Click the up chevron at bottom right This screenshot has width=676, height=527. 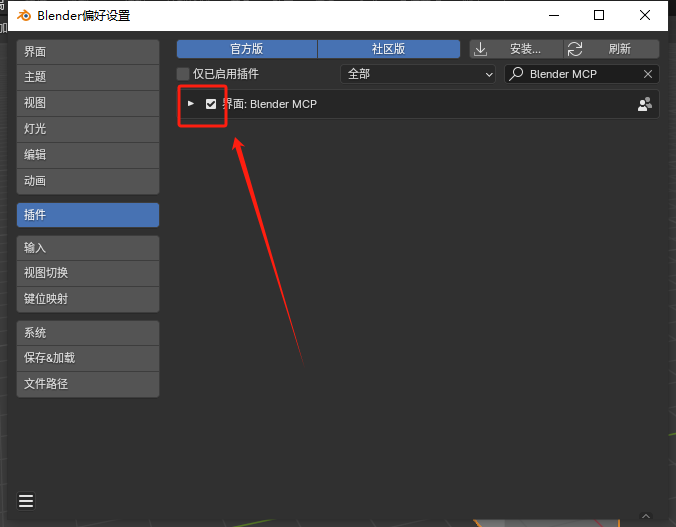645,516
